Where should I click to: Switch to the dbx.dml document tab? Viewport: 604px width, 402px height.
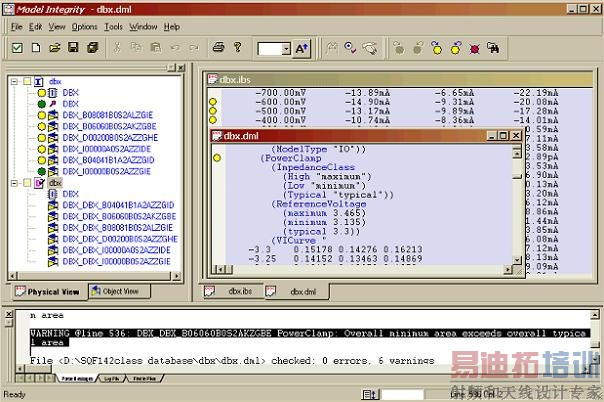click(x=297, y=291)
